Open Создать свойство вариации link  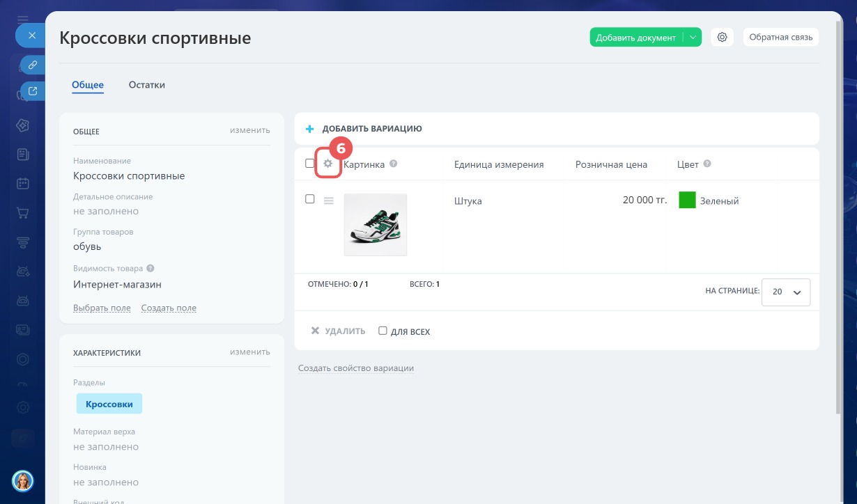click(356, 368)
